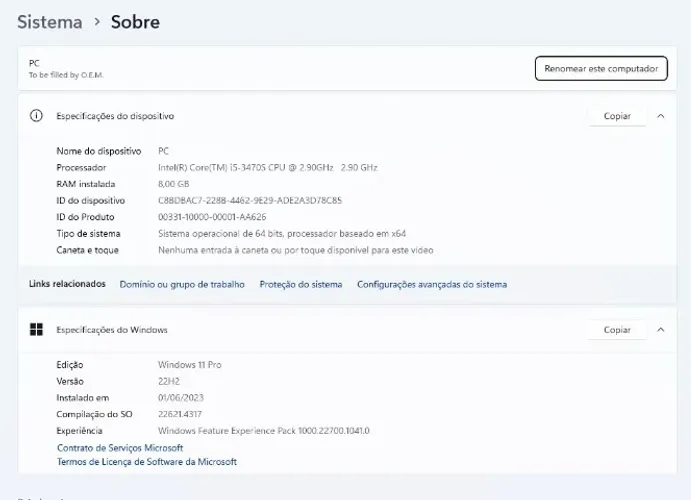This screenshot has height=500, width=691.
Task: Select the version value 22H2
Action: pos(169,381)
